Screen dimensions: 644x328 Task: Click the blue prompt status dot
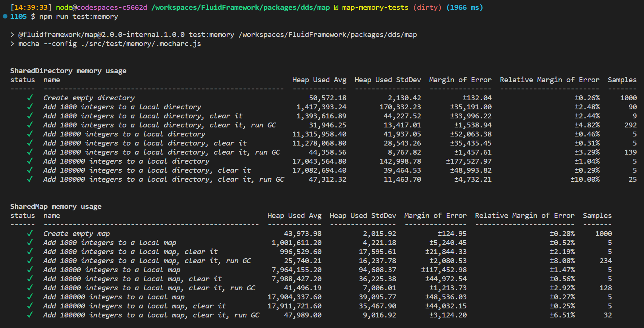(5, 16)
